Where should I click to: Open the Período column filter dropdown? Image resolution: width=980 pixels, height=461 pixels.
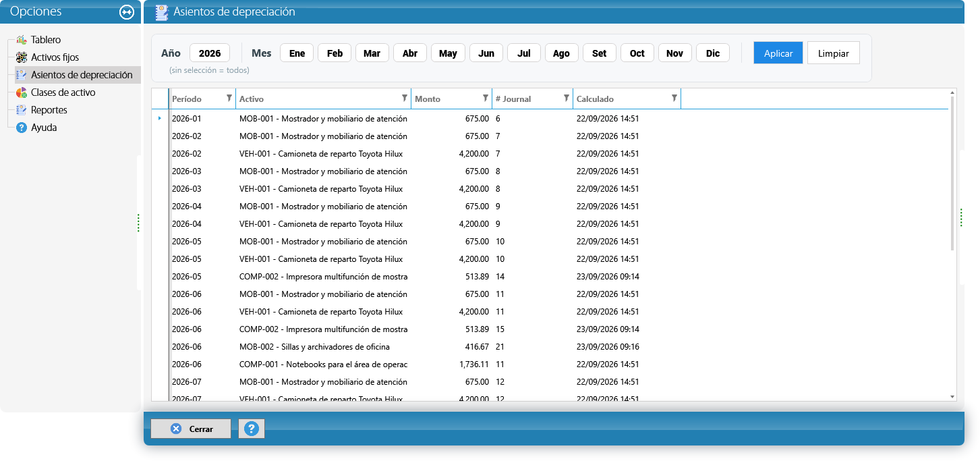(x=229, y=99)
